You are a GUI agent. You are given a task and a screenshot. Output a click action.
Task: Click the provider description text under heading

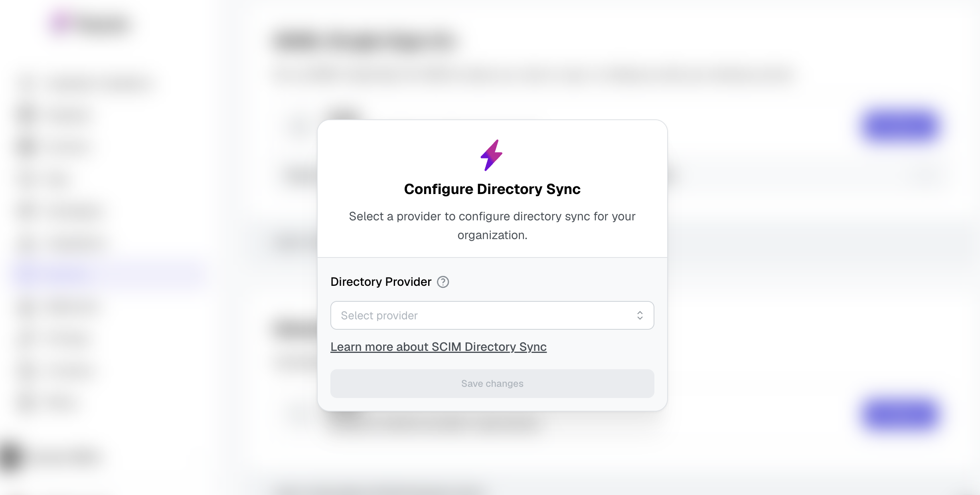point(492,226)
